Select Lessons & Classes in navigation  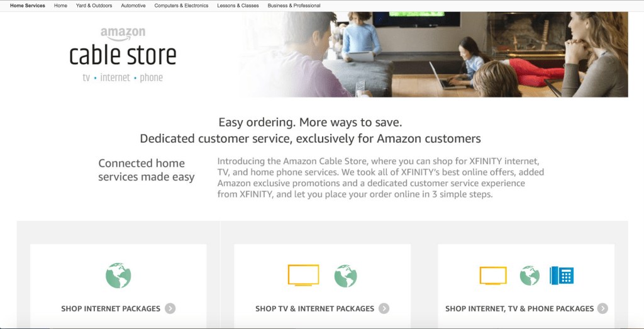(x=238, y=6)
